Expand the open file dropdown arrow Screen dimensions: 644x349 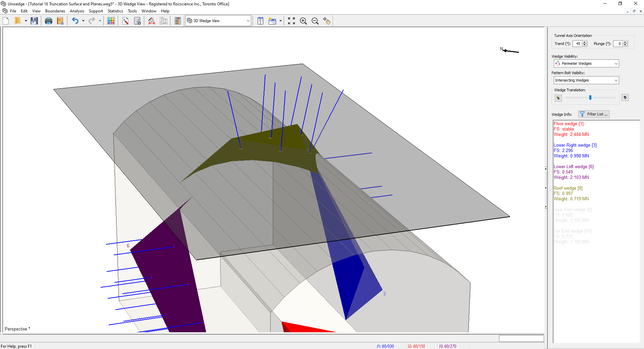tap(25, 21)
